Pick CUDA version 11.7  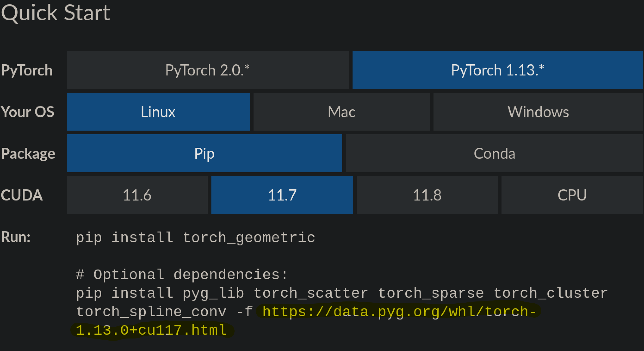pos(282,195)
